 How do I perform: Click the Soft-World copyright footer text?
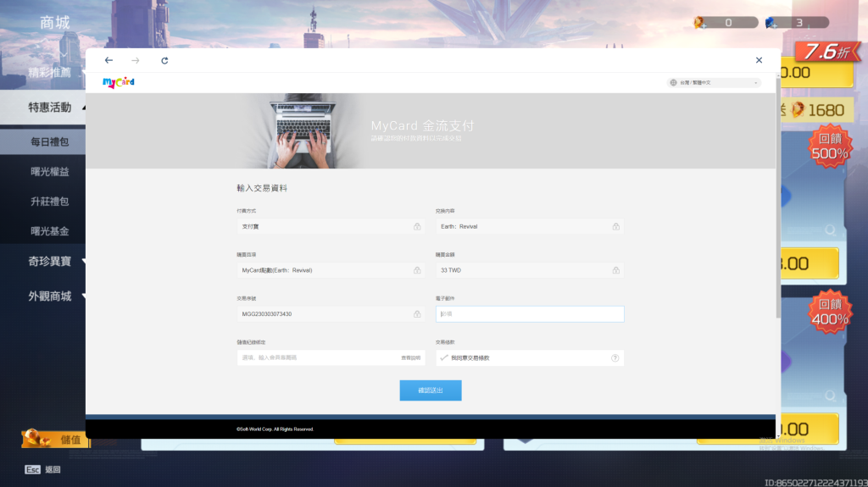click(x=275, y=429)
